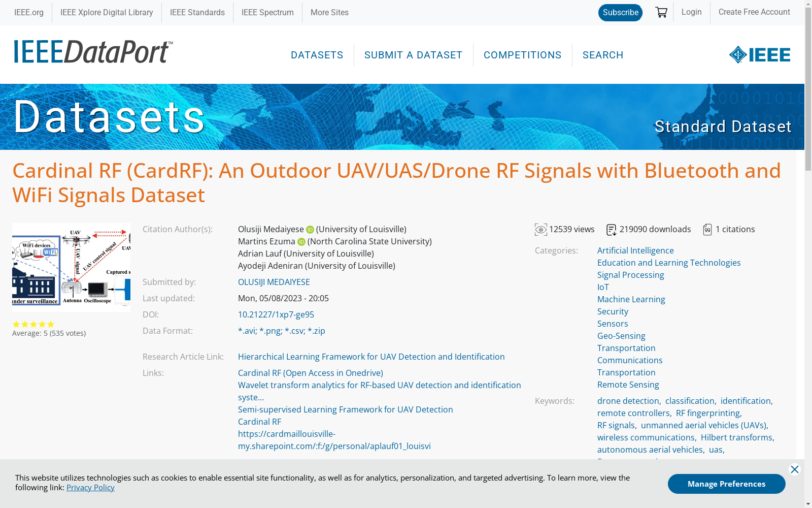
Task: Click the RF fingerprinting keyword
Action: [708, 413]
